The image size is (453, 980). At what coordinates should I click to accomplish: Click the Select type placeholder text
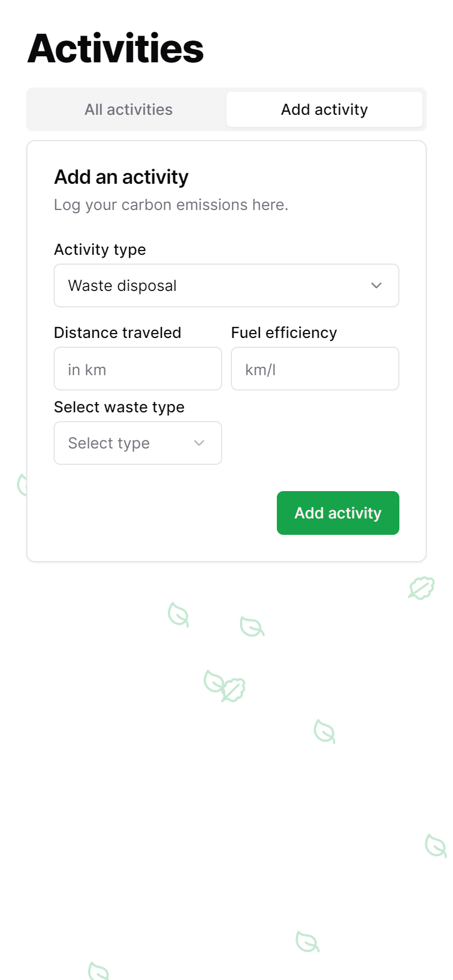108,443
